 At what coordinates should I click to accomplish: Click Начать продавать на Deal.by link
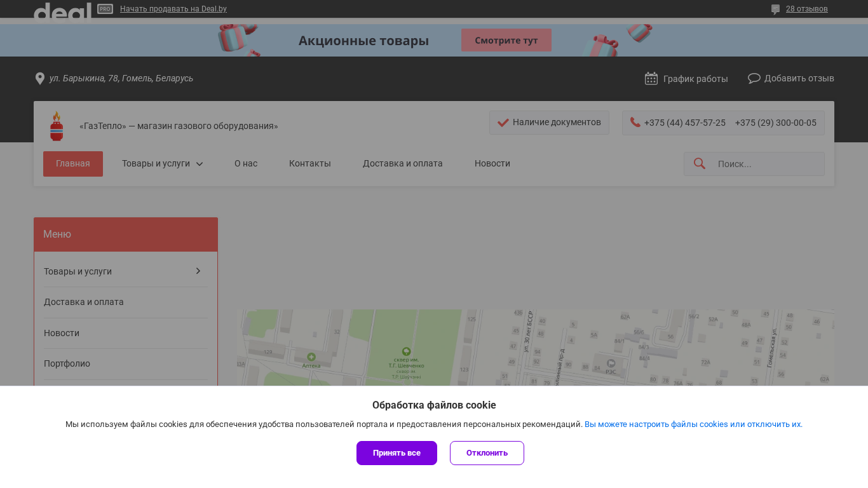pos(173,9)
